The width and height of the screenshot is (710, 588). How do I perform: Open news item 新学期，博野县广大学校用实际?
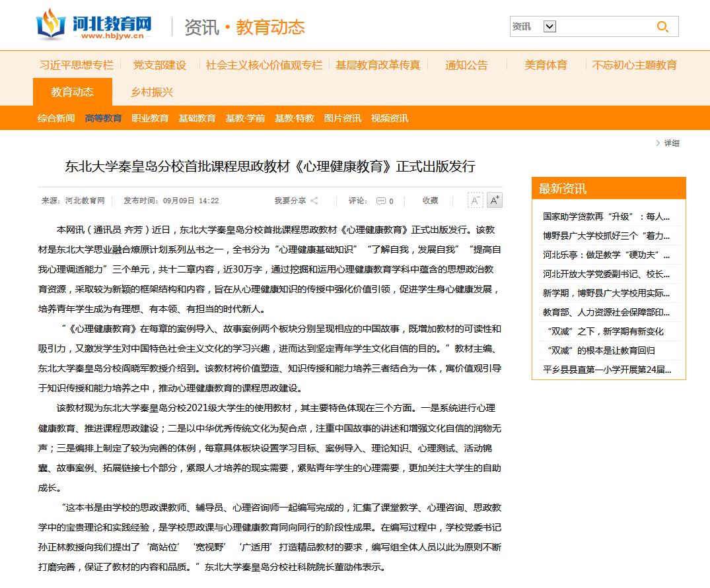606,293
